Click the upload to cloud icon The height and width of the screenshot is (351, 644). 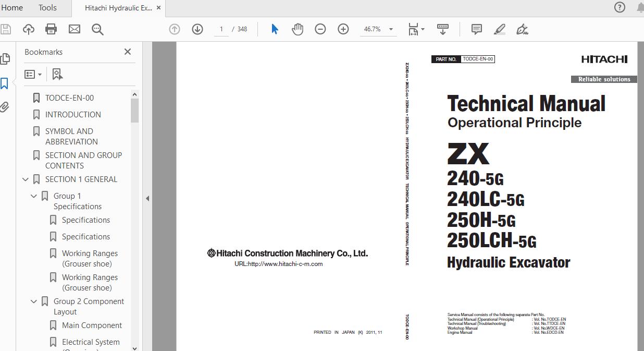(x=28, y=29)
